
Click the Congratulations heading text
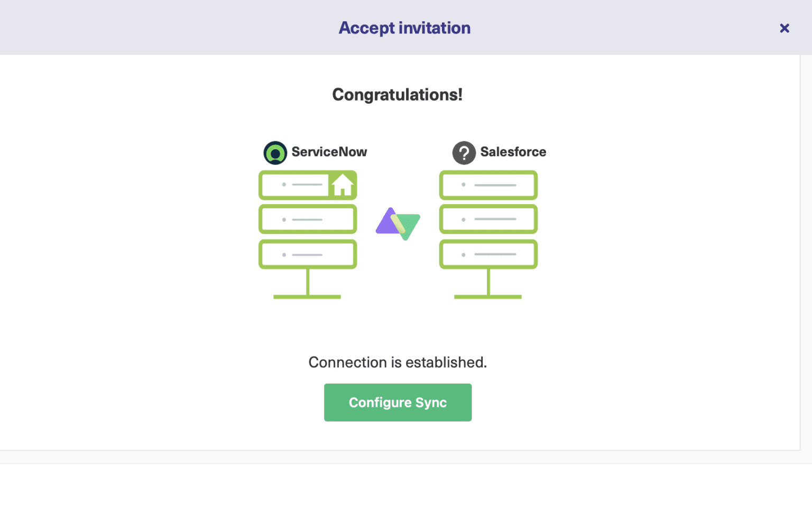(398, 95)
